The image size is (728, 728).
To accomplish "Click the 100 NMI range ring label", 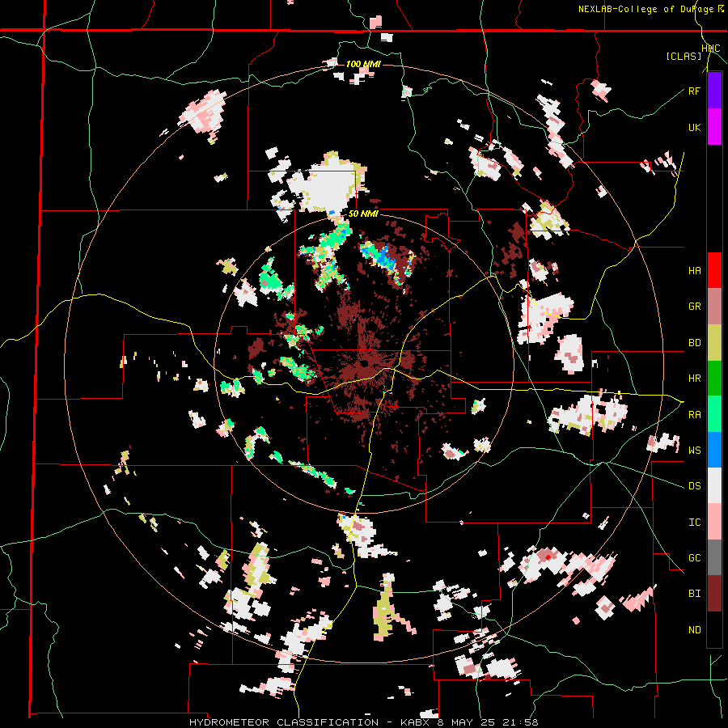I will pos(363,64).
